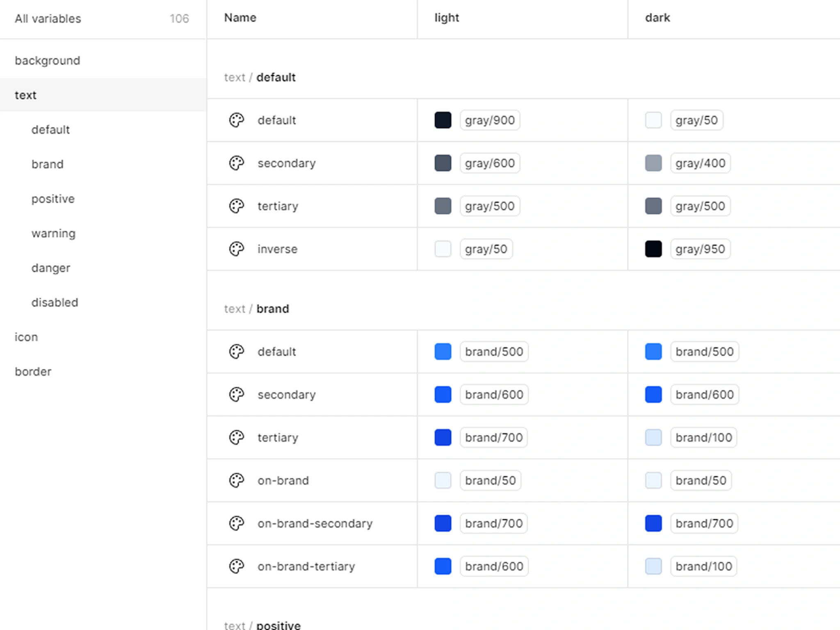The width and height of the screenshot is (840, 630).
Task: Click the dark mode gray/50 color swatch
Action: click(x=653, y=120)
